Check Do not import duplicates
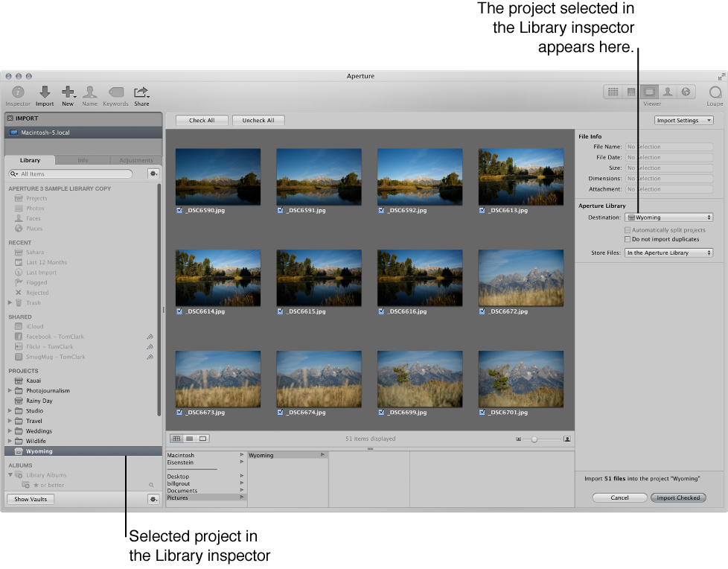This screenshot has width=728, height=569. pos(627,239)
